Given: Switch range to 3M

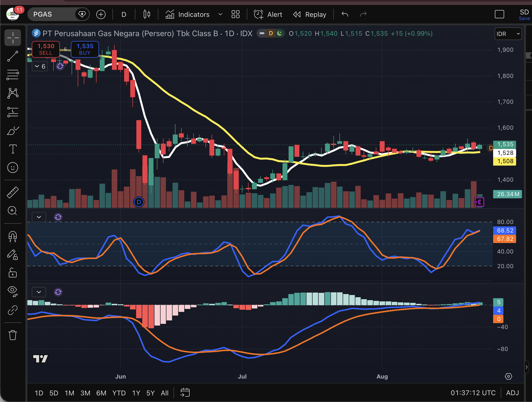Looking at the screenshot, I should coord(85,393).
